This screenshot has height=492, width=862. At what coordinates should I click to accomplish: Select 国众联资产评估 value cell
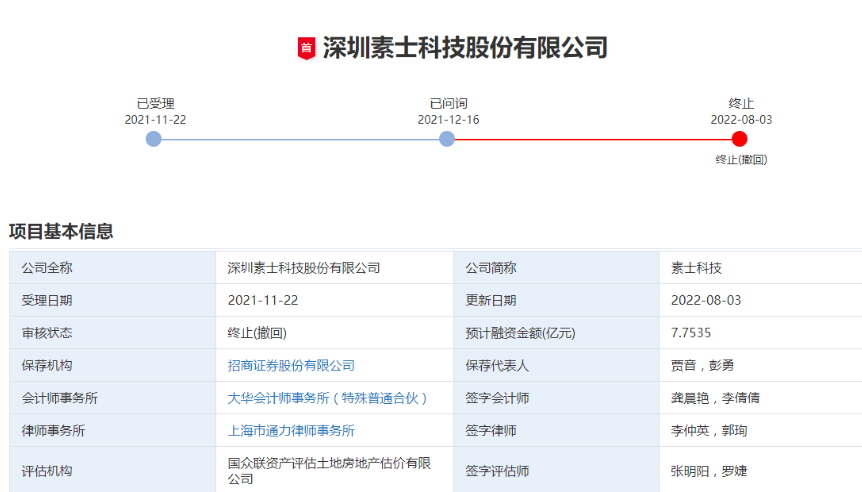coord(335,470)
